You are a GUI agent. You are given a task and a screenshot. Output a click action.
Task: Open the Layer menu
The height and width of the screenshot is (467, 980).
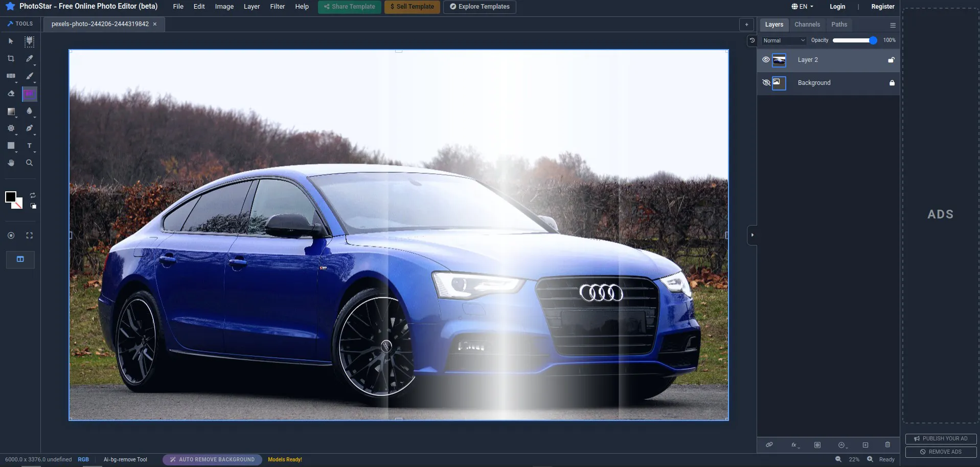(252, 7)
